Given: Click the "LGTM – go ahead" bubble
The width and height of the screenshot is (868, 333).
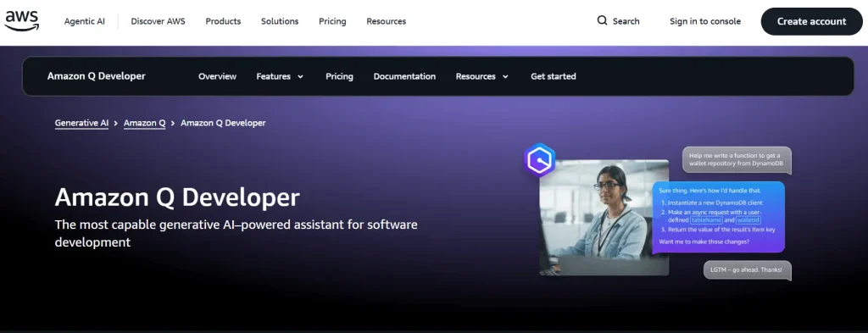Looking at the screenshot, I should click(x=748, y=270).
